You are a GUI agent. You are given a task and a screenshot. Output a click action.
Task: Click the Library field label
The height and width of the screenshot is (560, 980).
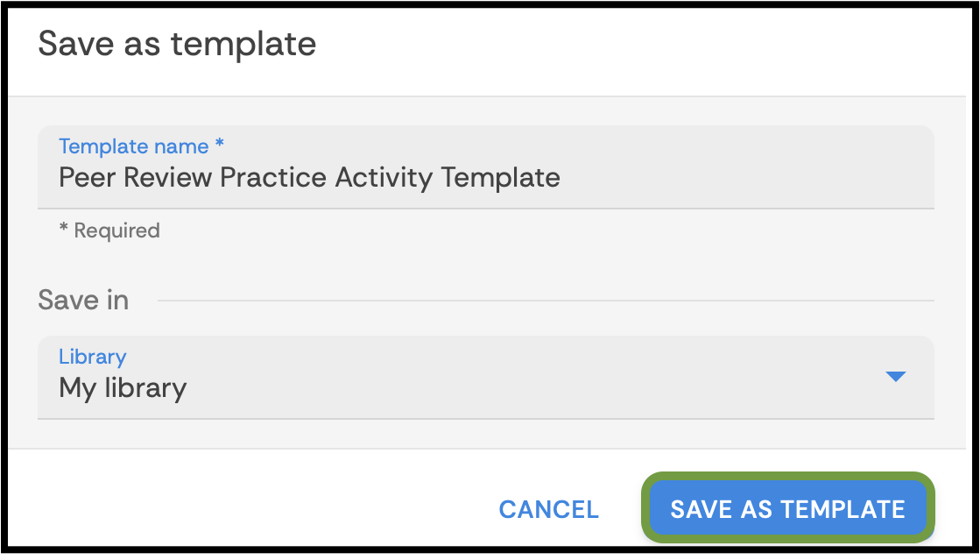[x=92, y=357]
